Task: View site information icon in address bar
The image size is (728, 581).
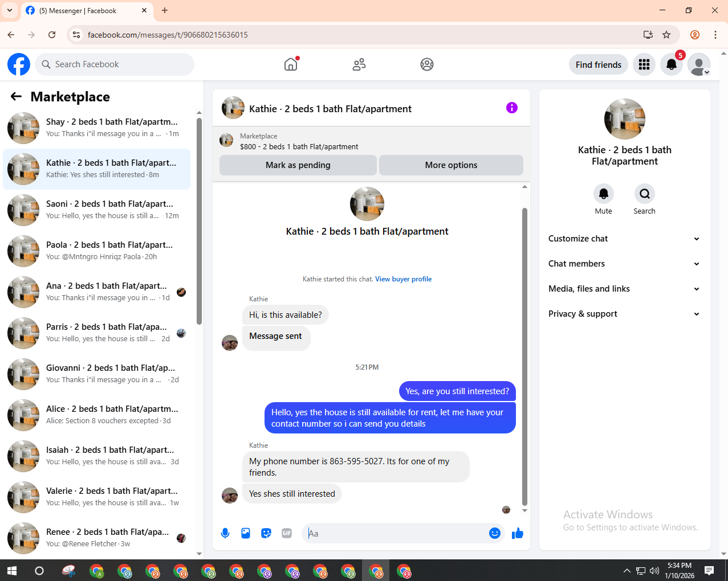Action: [76, 35]
